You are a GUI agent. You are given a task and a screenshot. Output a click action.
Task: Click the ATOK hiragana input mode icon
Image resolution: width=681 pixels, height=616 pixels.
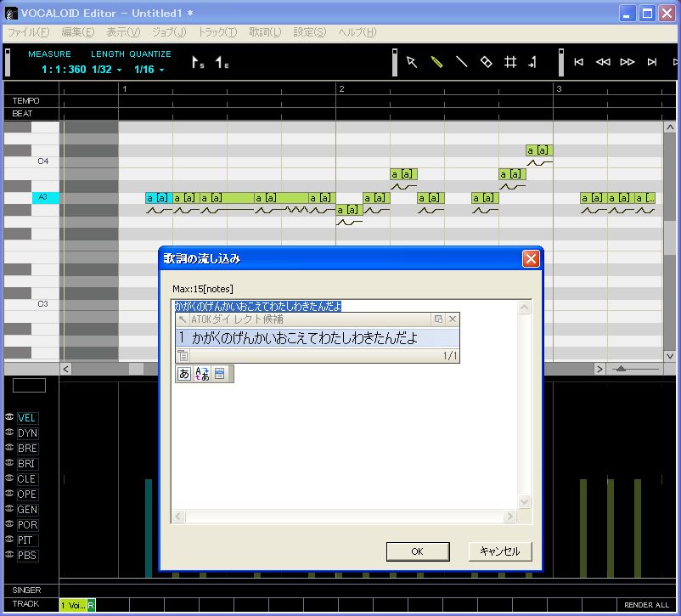coord(184,374)
